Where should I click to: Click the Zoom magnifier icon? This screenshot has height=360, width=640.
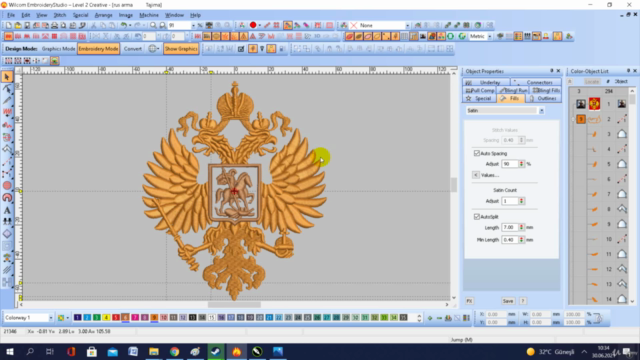point(153,25)
